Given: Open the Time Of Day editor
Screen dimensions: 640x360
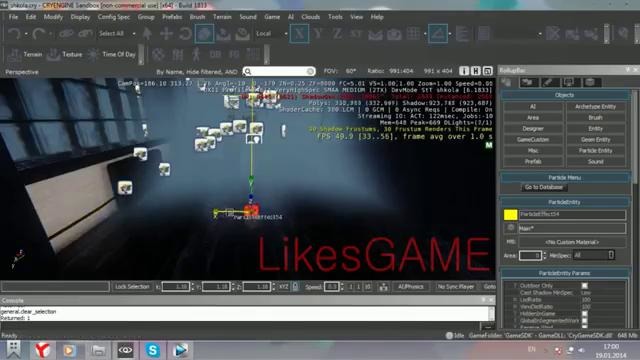Looking at the screenshot, I should (111, 54).
